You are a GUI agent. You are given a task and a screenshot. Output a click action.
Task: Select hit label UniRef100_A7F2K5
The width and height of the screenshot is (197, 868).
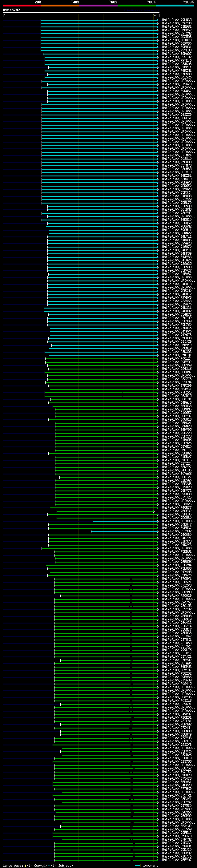click(x=176, y=392)
